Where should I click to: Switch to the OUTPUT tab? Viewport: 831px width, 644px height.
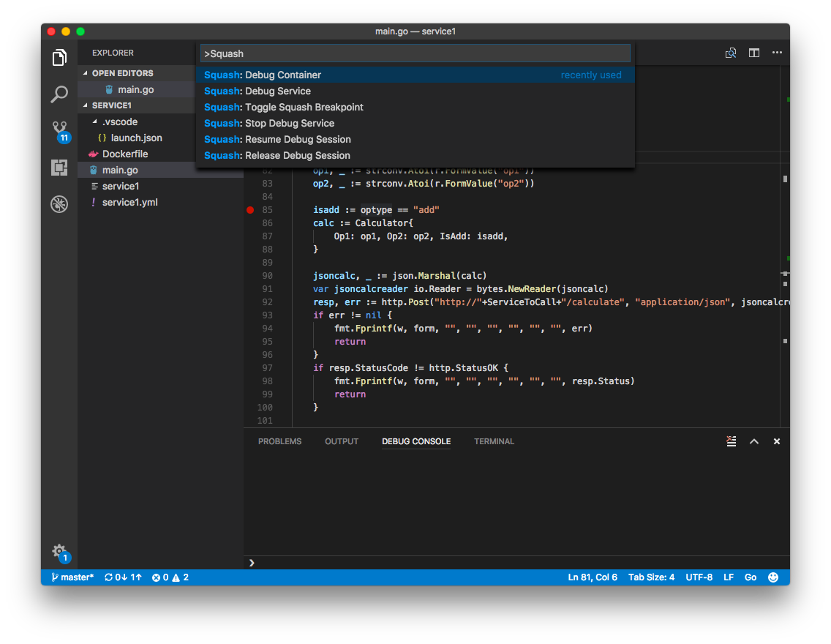point(342,441)
